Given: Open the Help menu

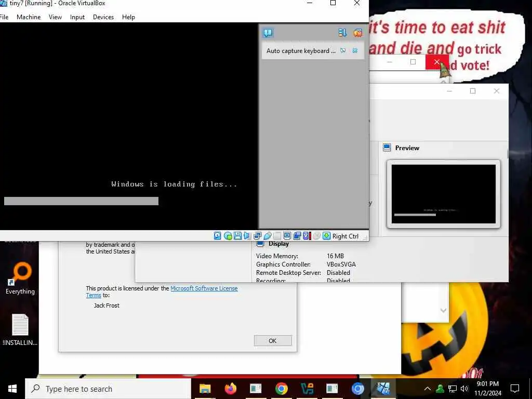Looking at the screenshot, I should pos(128,17).
